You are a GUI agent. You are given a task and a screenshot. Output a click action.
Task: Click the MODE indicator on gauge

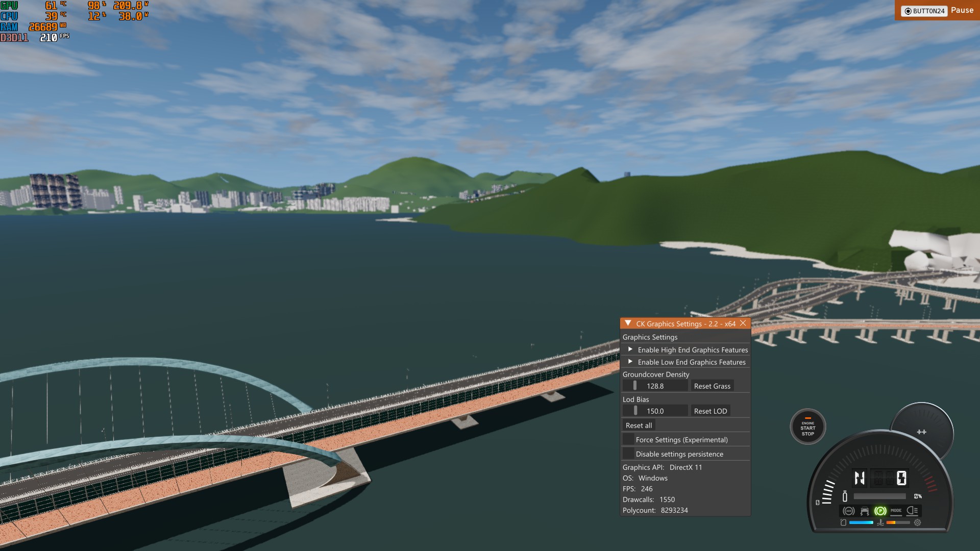point(896,511)
